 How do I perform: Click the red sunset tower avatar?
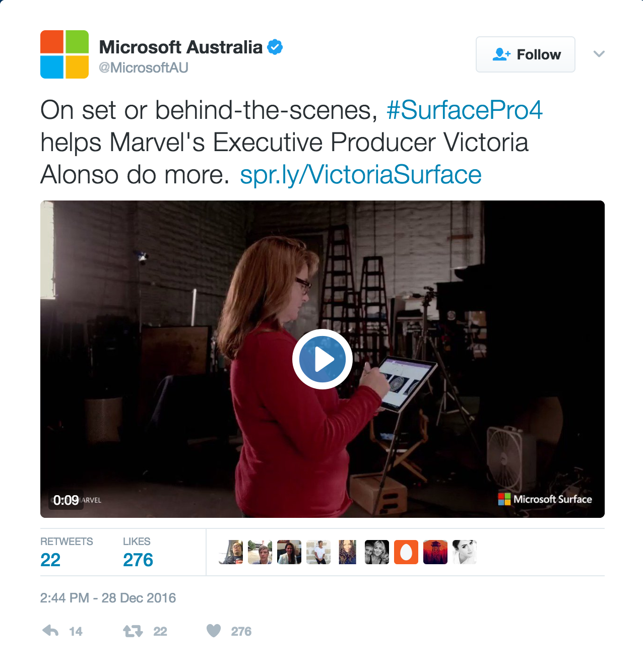pos(435,552)
